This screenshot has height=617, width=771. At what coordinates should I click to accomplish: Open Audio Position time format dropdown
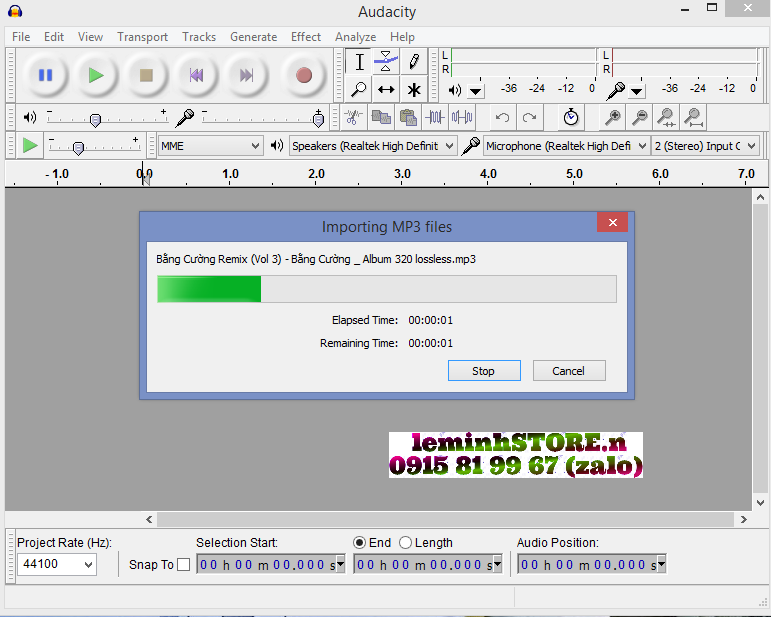point(661,564)
